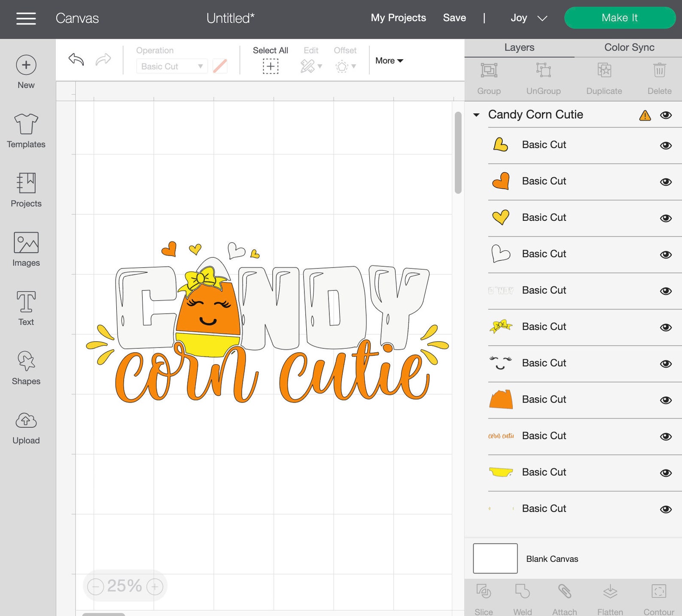Hide the 'corn cutie' script text layer
682x616 pixels.
click(666, 436)
